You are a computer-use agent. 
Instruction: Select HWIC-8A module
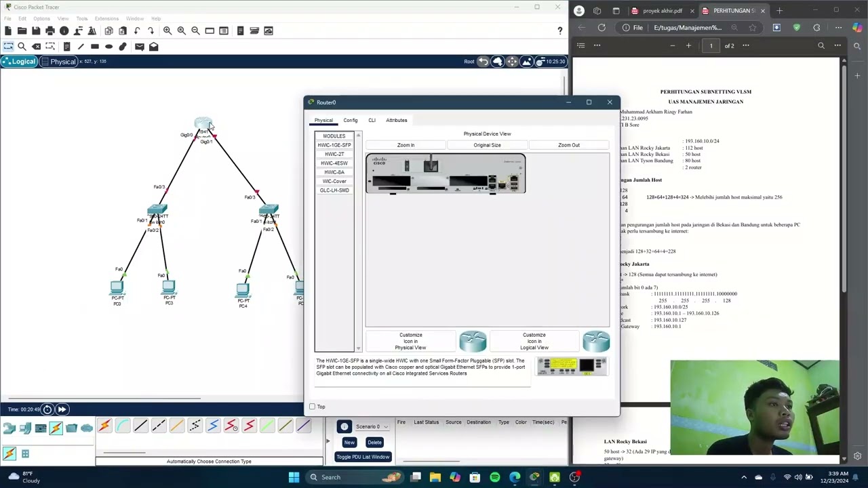pyautogui.click(x=334, y=172)
